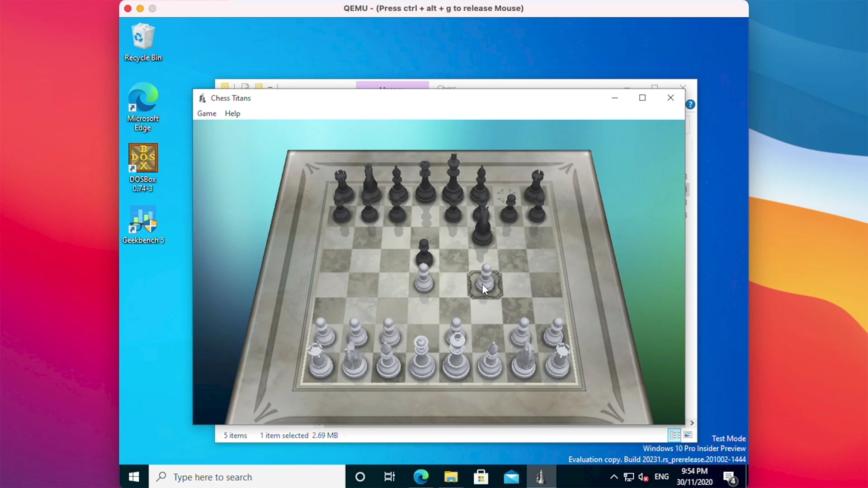Select the white bishop on f1
This screenshot has height=488, width=868.
[491, 361]
